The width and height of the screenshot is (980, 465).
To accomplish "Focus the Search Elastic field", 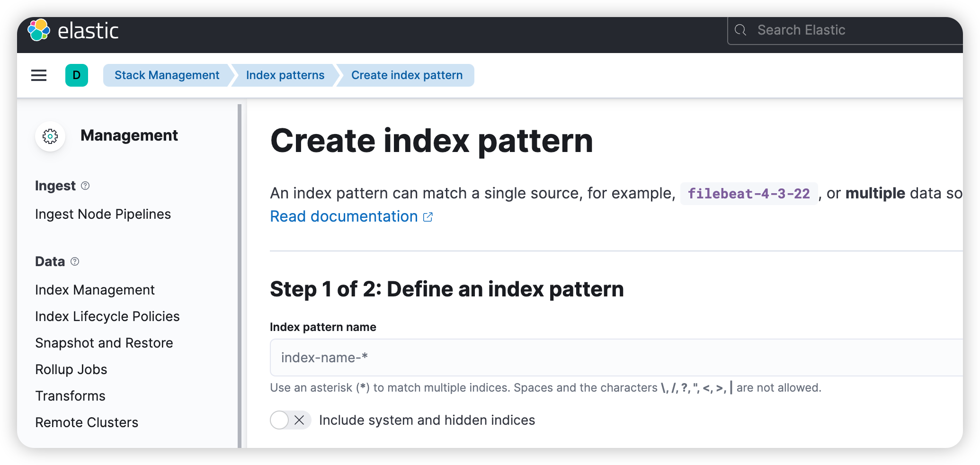I will tap(845, 30).
